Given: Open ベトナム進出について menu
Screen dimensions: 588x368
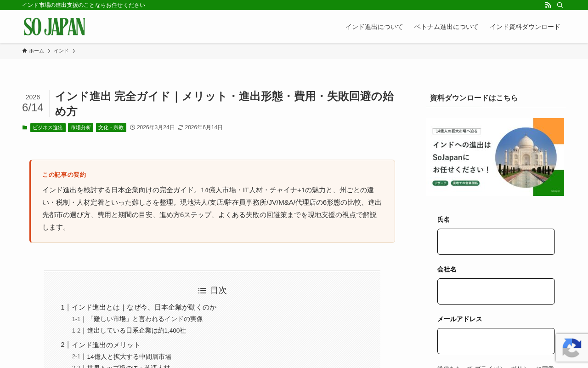Looking at the screenshot, I should click(447, 27).
